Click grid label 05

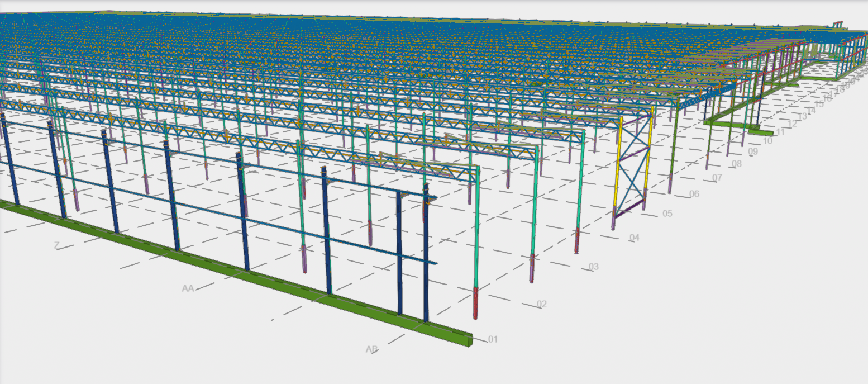[667, 214]
